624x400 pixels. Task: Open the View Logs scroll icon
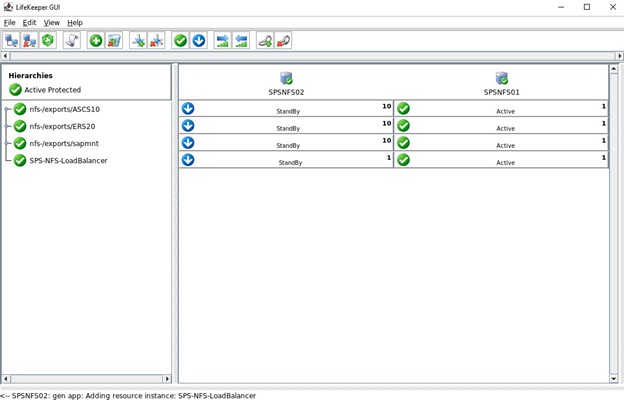point(72,41)
